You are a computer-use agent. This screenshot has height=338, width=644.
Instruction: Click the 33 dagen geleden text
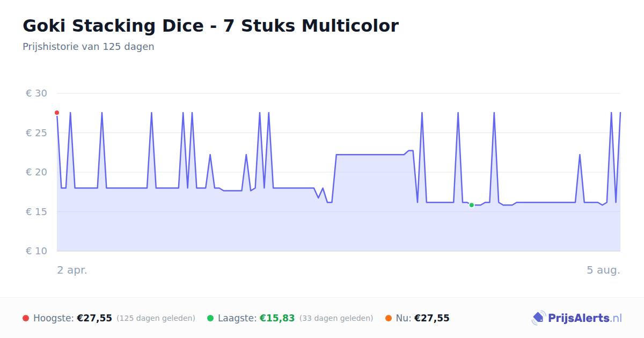coord(336,318)
